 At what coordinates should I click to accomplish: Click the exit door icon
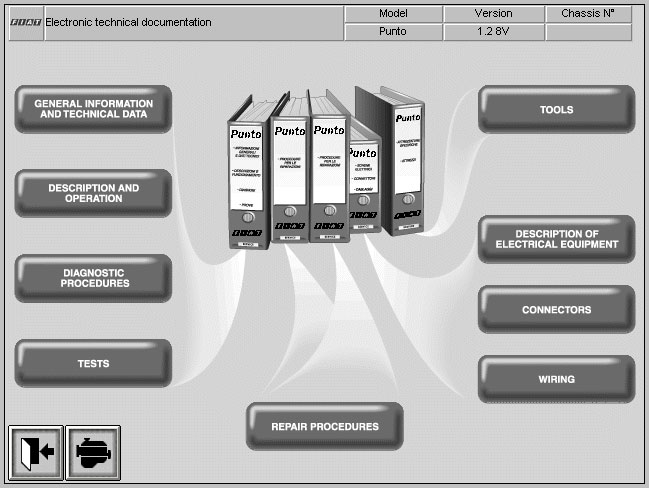click(36, 452)
